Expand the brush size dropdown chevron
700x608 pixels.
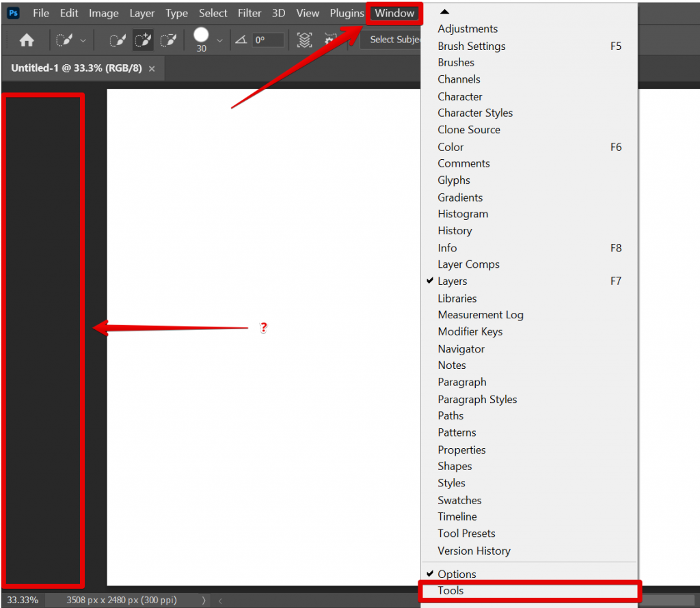pos(219,40)
